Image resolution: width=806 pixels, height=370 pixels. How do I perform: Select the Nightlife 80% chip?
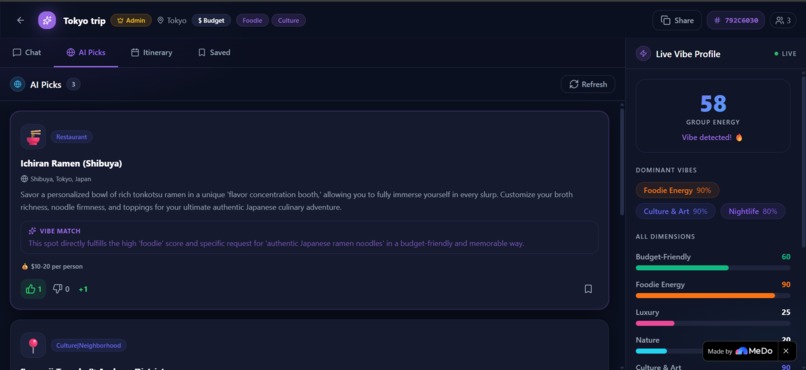pyautogui.click(x=753, y=211)
